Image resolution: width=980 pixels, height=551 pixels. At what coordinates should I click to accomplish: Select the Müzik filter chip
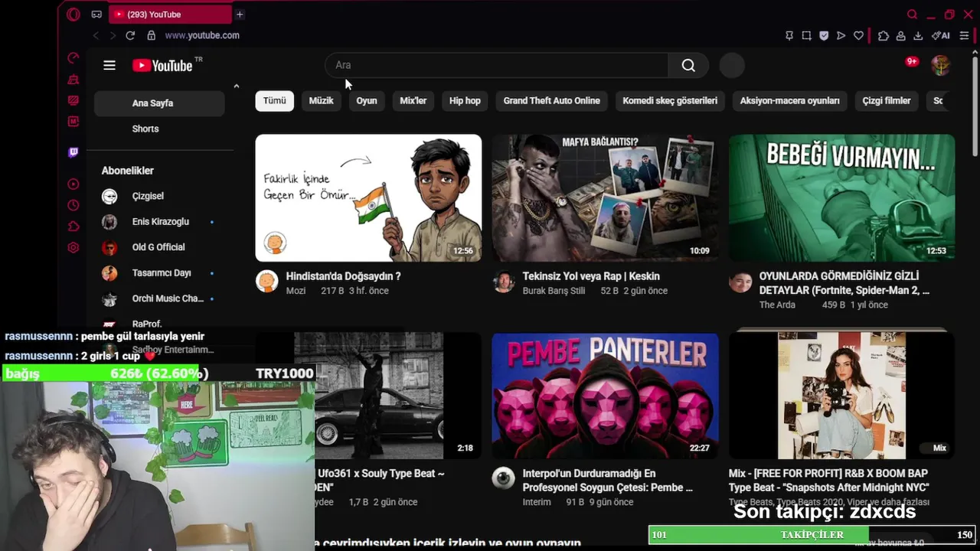321,101
